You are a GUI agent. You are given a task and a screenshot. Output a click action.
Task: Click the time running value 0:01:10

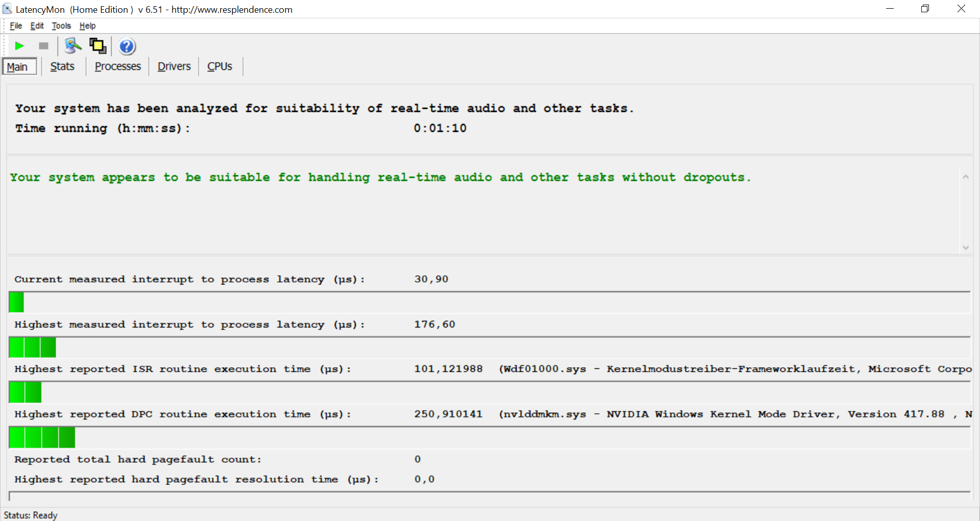coord(440,128)
